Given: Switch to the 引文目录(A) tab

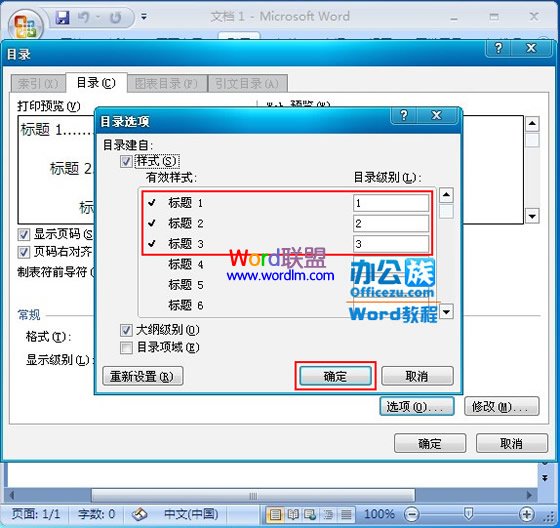Looking at the screenshot, I should click(247, 84).
